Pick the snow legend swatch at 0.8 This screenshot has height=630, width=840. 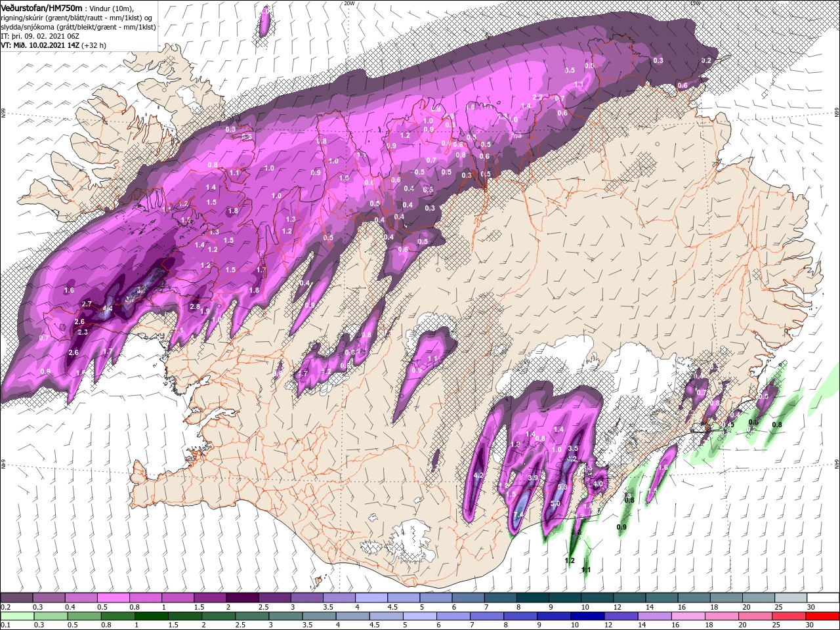tap(145, 598)
